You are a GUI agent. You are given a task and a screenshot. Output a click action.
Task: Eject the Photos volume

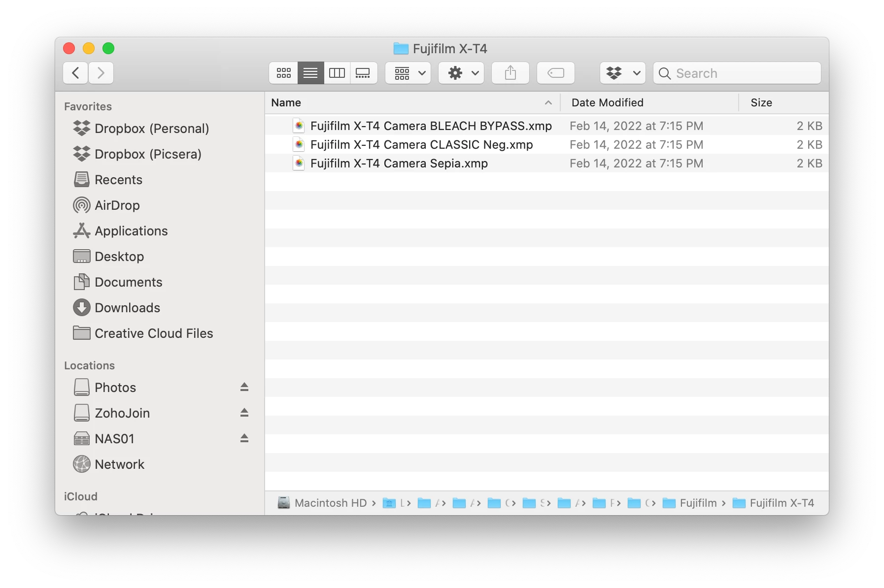click(x=244, y=387)
